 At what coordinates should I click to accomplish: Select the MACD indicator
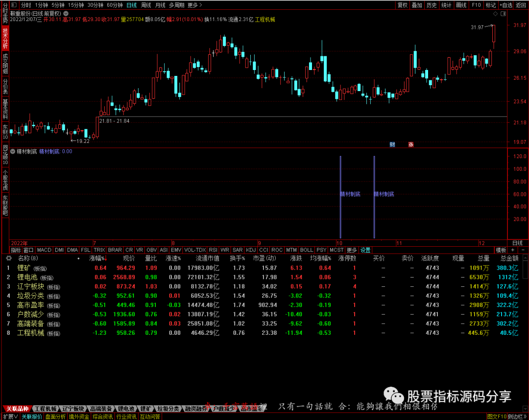pyautogui.click(x=44, y=250)
